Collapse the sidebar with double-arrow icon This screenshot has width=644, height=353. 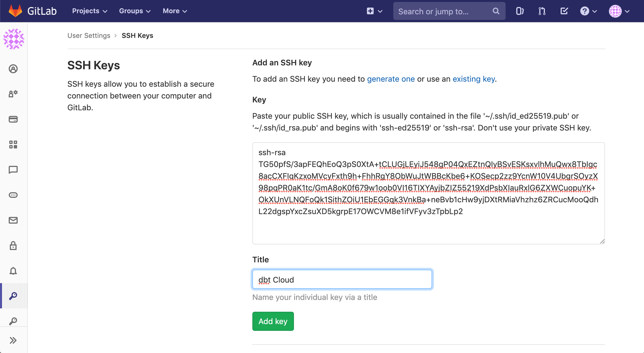13,340
